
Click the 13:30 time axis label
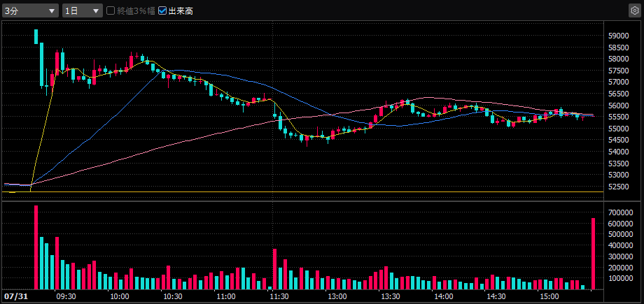(391, 296)
